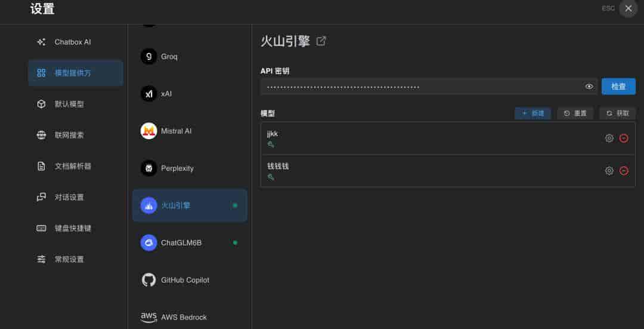Click the 模型提供方 grid icon
The image size is (644, 329).
pos(42,73)
